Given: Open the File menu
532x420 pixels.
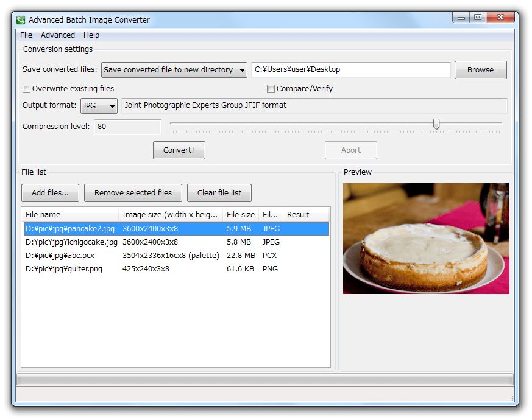Looking at the screenshot, I should (26, 35).
